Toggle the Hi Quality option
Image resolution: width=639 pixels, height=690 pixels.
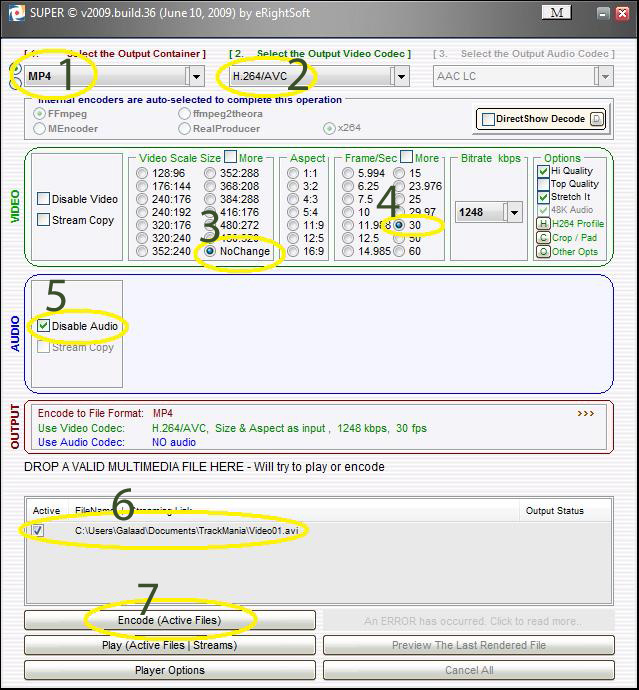(543, 171)
